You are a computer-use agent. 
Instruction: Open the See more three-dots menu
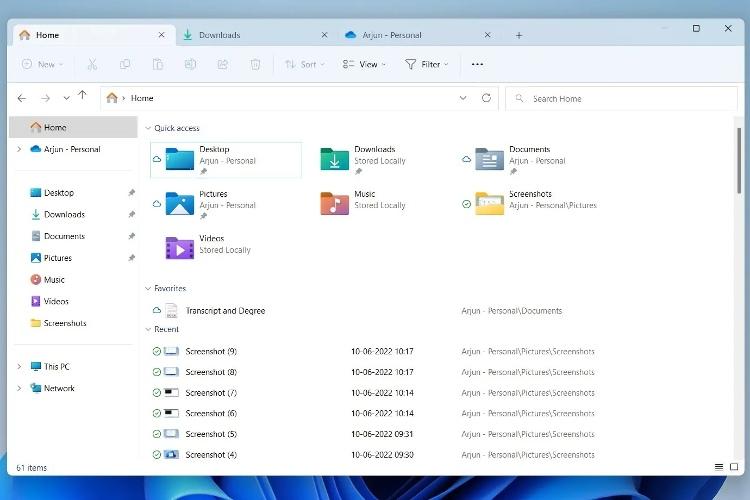coord(477,64)
